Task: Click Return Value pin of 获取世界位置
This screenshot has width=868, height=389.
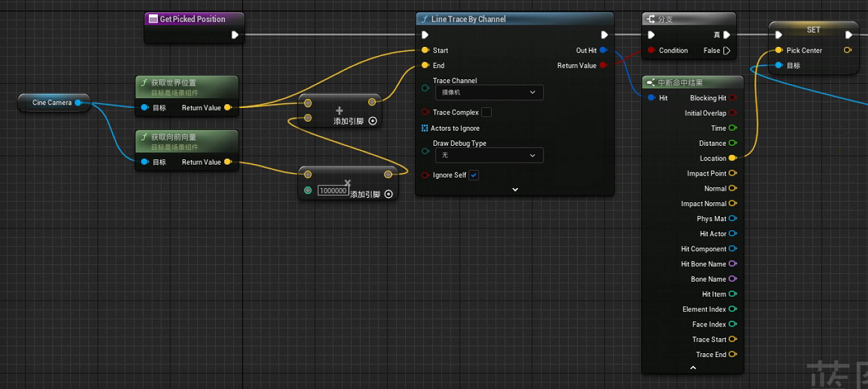Action: click(x=228, y=107)
